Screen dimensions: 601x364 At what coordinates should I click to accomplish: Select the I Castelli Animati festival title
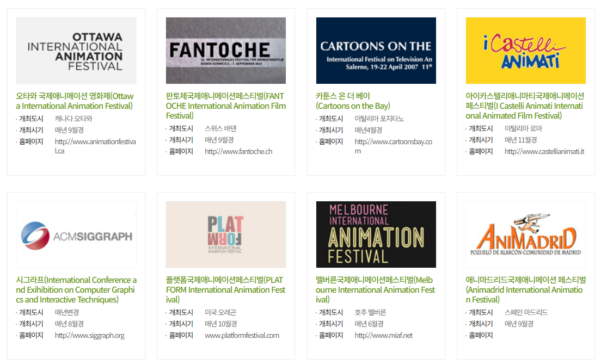point(525,106)
